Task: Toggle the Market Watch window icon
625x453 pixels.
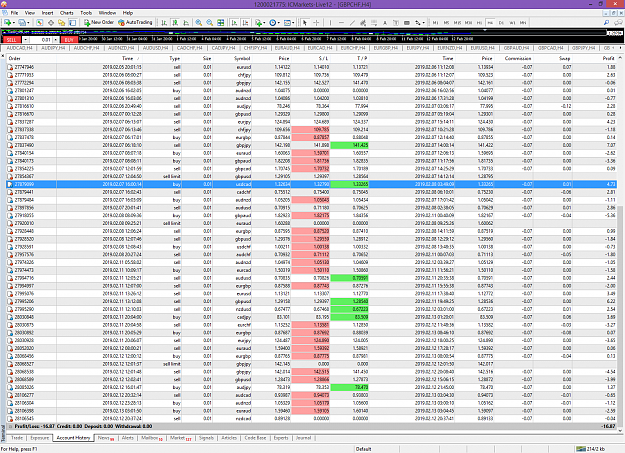Action: [x=39, y=23]
